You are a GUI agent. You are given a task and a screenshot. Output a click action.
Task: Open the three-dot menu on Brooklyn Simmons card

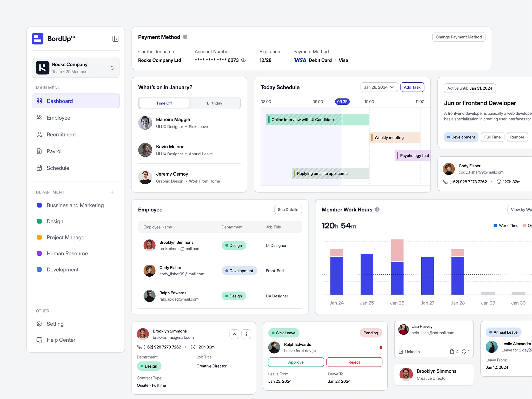(x=246, y=334)
